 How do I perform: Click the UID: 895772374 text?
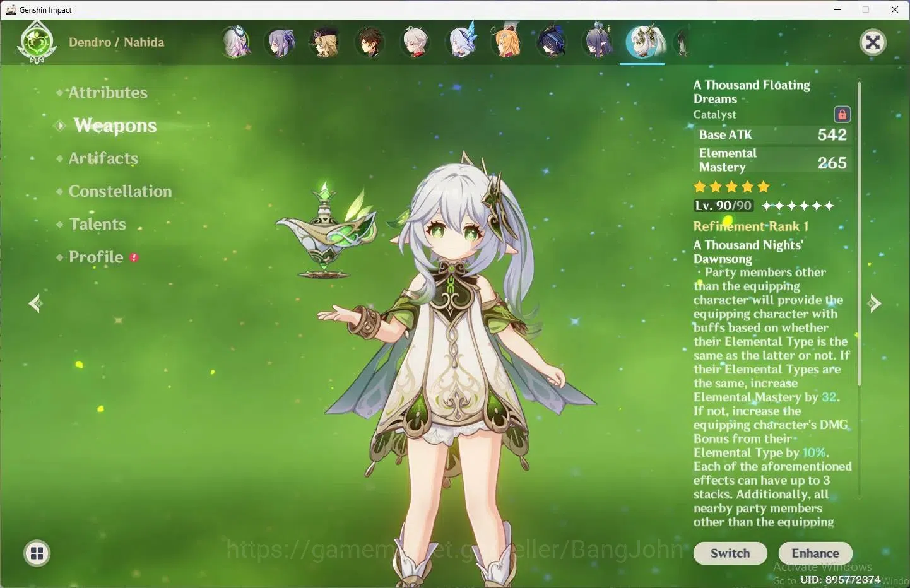click(840, 579)
